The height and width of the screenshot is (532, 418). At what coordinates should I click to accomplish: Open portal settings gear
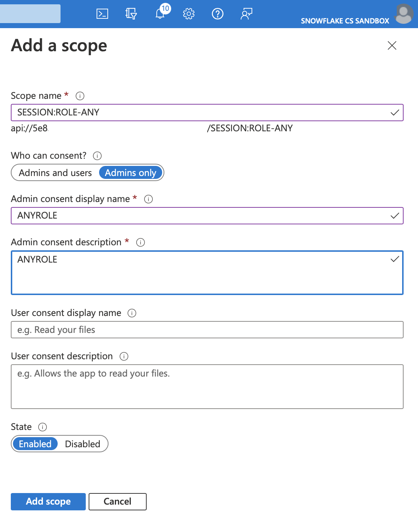[x=189, y=14]
